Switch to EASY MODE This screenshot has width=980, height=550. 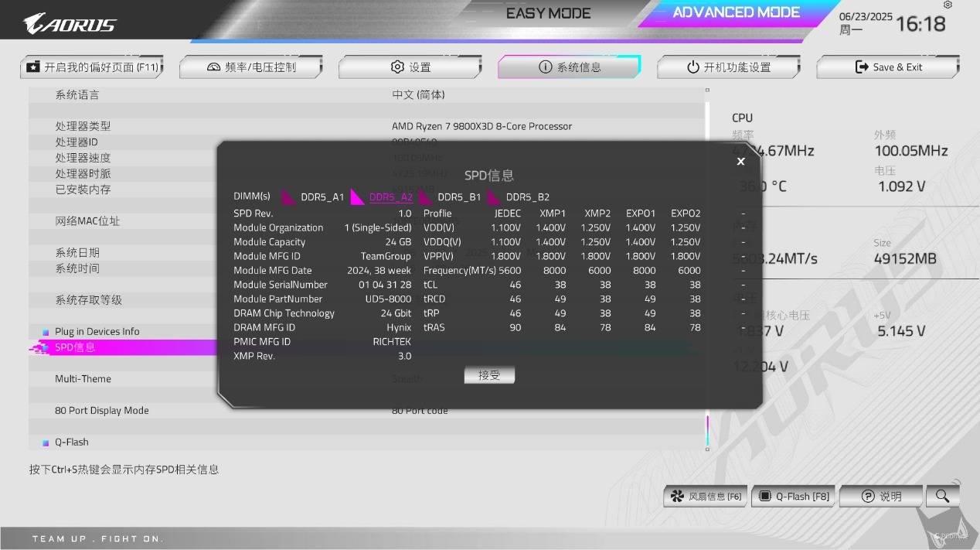tap(548, 14)
